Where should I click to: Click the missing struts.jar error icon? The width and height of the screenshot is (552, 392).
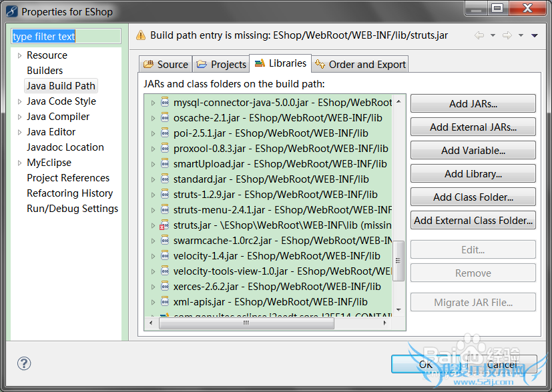[x=165, y=226]
